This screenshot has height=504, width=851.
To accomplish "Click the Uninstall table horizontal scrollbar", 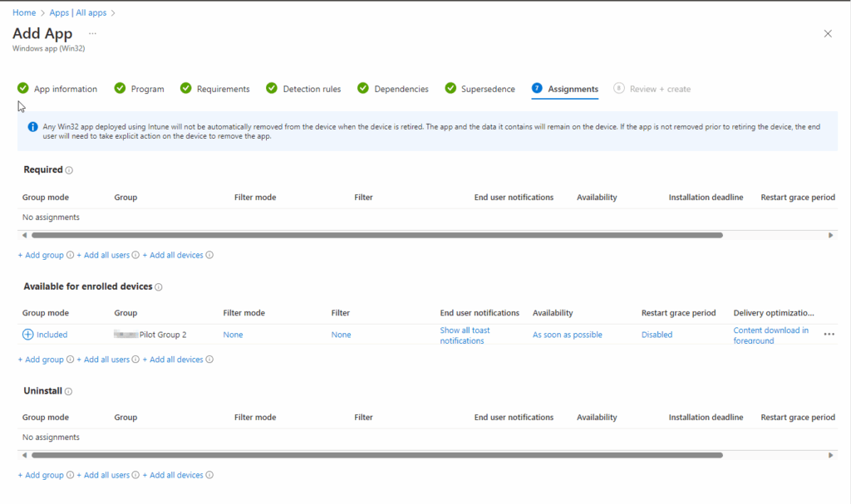I will tap(374, 455).
